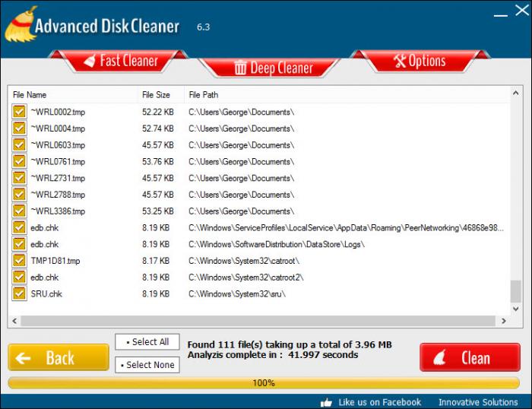Toggle checkbox for ~WRL0603.tmp
532x409 pixels.
[19, 144]
